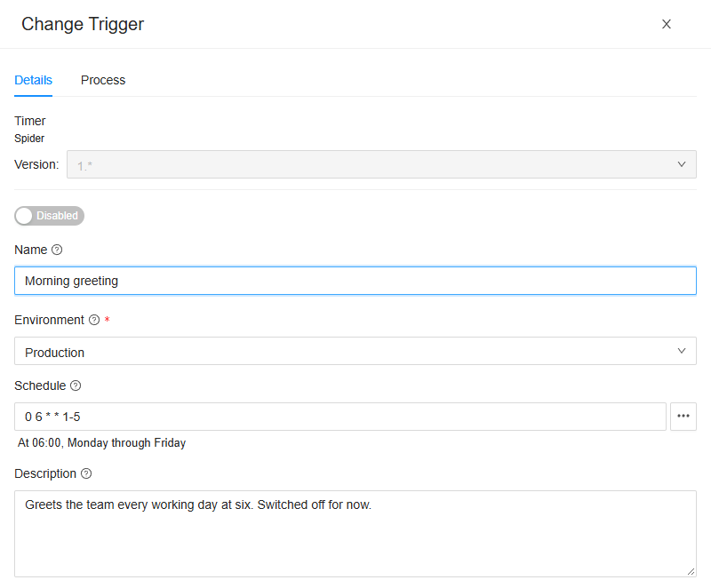The height and width of the screenshot is (588, 711).
Task: Click the Environment dropdown chevron arrow
Action: pyautogui.click(x=682, y=351)
